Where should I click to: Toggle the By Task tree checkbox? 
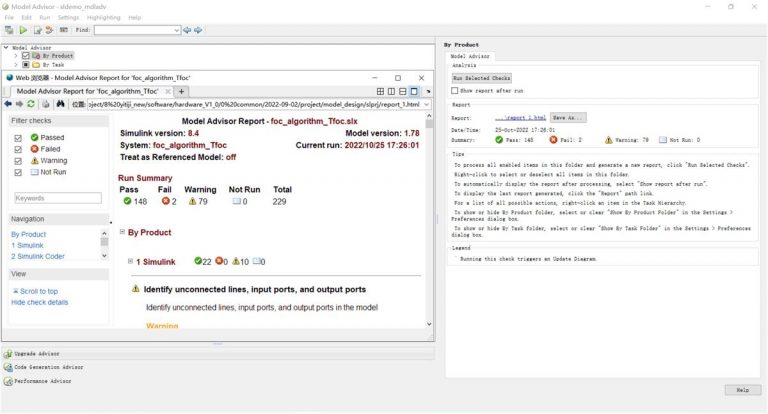coord(26,65)
